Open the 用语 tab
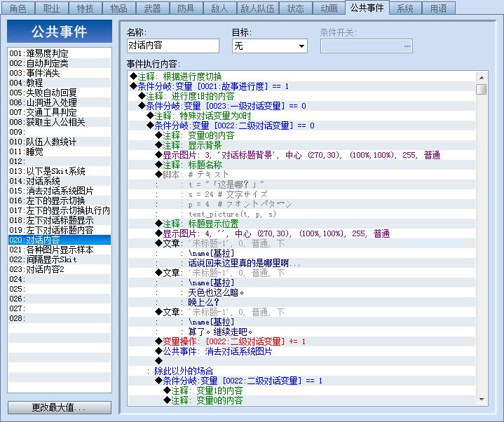The width and height of the screenshot is (504, 422). pyautogui.click(x=438, y=8)
